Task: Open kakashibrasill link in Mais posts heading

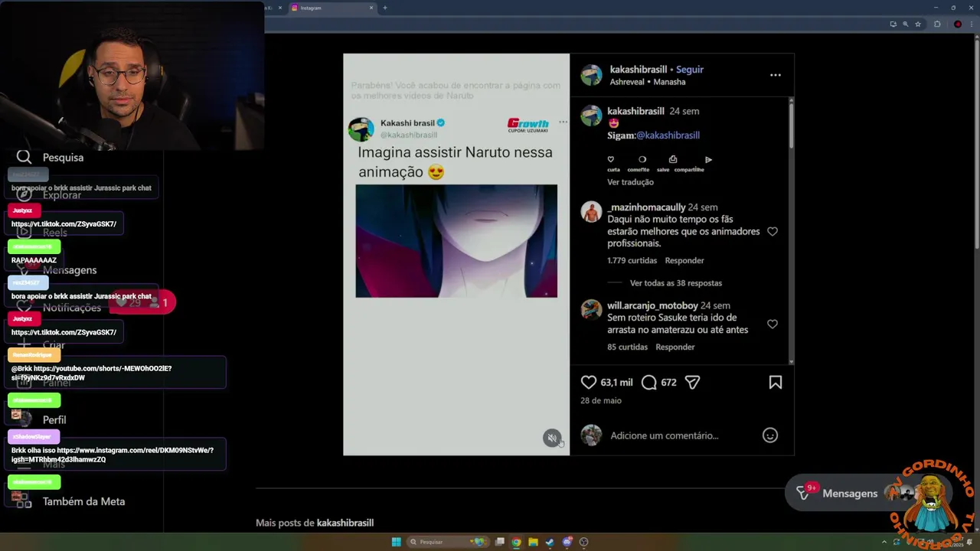Action: [345, 523]
